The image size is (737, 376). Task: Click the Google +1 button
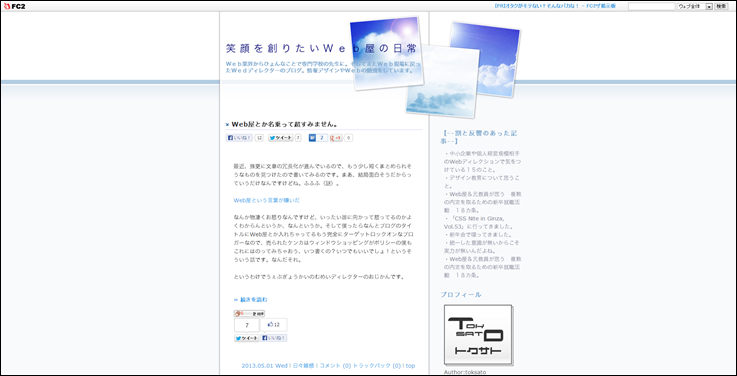[x=336, y=138]
